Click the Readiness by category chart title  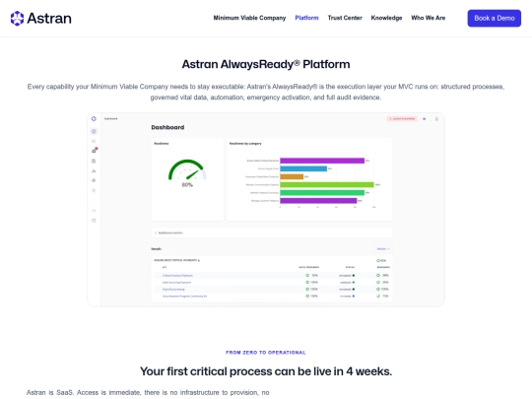[245, 144]
